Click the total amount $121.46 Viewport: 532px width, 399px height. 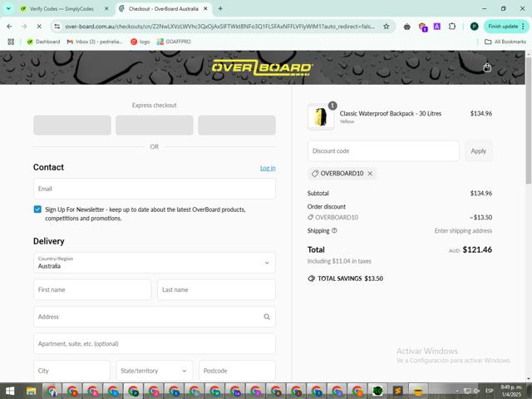click(477, 249)
